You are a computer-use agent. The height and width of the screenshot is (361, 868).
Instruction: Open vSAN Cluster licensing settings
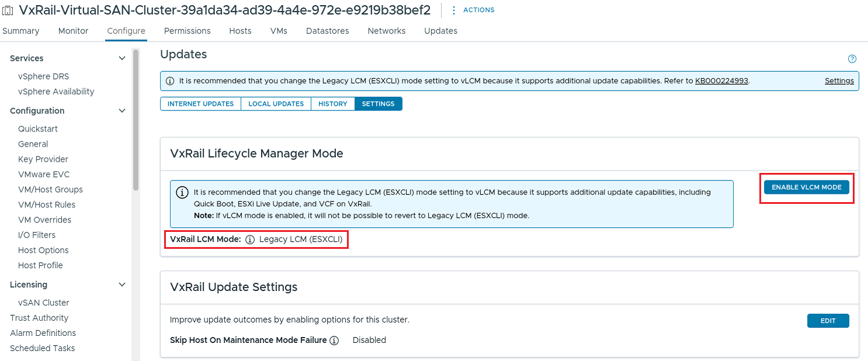click(43, 303)
